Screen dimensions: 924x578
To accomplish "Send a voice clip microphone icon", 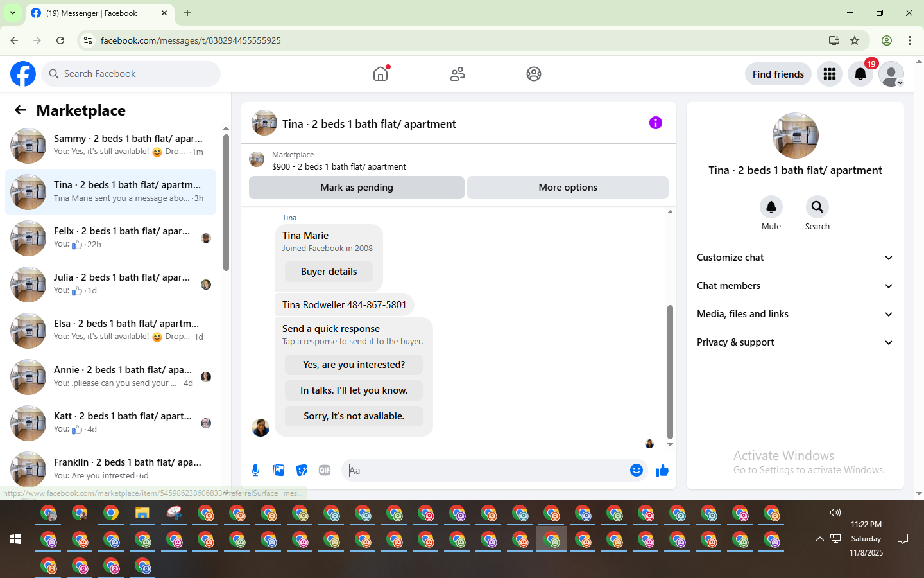I will (x=255, y=470).
